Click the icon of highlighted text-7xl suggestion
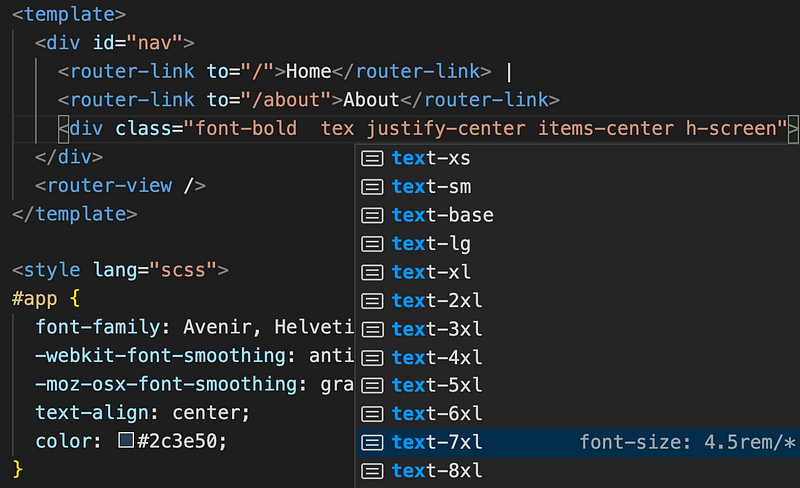800x488 pixels. click(373, 442)
